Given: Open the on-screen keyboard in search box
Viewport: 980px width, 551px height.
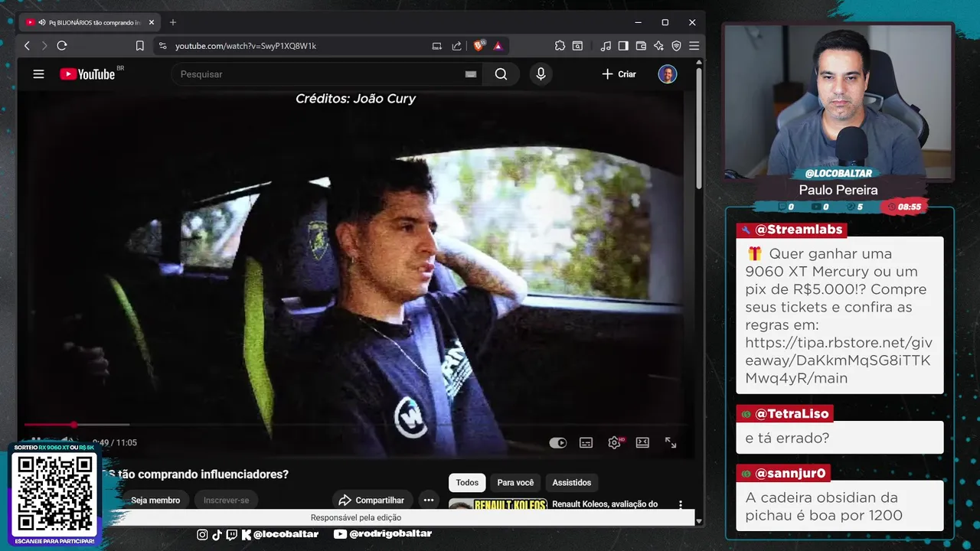Looking at the screenshot, I should 471,74.
